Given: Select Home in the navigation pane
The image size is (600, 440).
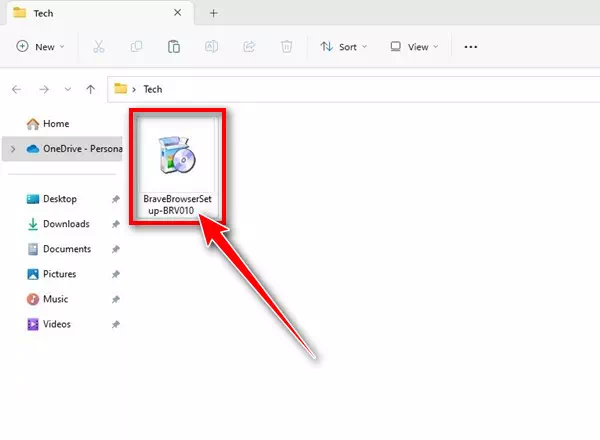Looking at the screenshot, I should click(x=48, y=124).
